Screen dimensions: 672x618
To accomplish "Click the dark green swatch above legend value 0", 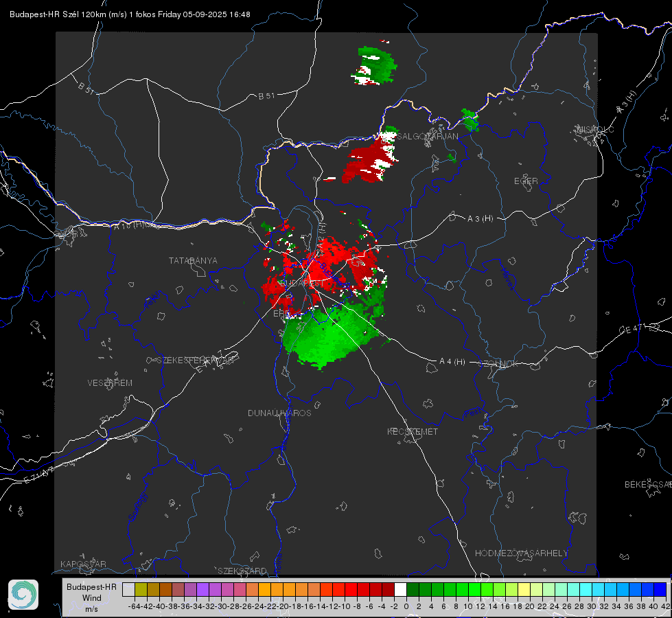I will pyautogui.click(x=413, y=589).
